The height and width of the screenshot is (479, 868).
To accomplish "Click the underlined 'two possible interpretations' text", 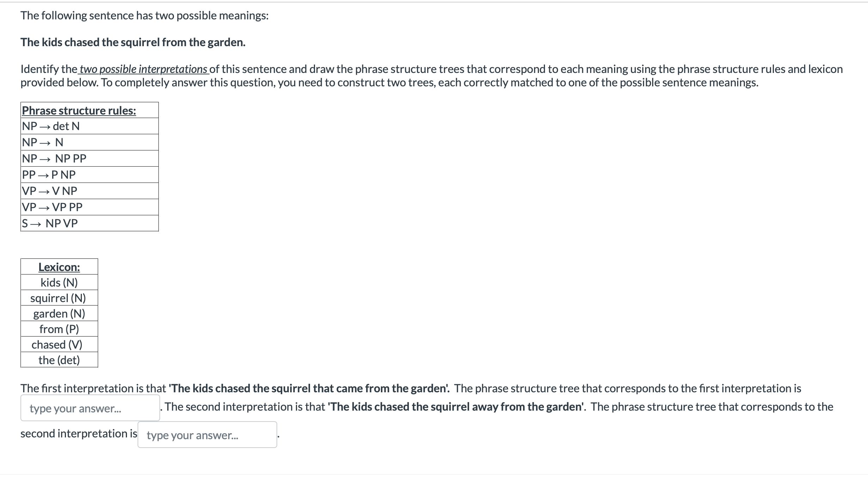I will pos(143,69).
